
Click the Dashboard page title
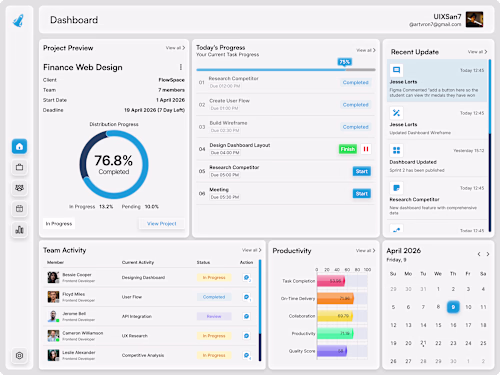click(x=74, y=20)
